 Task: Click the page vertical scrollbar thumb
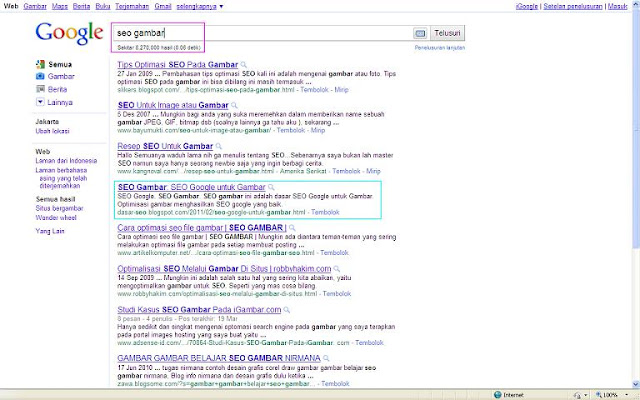pos(636,131)
